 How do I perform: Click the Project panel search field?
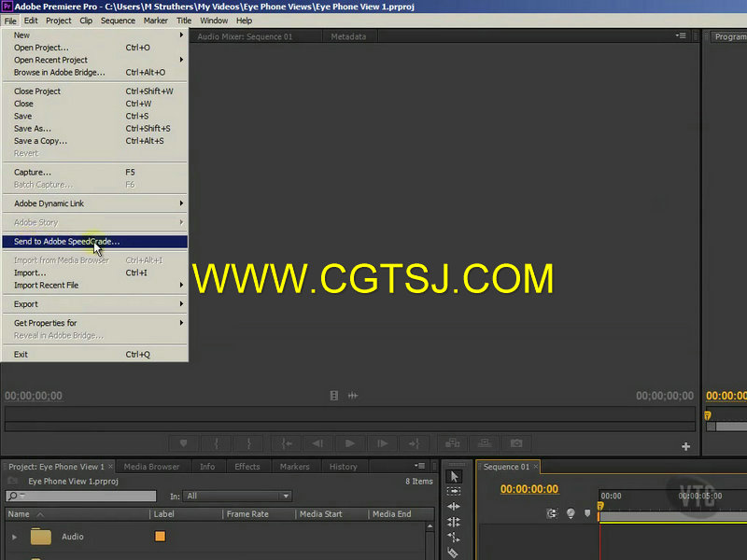click(x=81, y=497)
